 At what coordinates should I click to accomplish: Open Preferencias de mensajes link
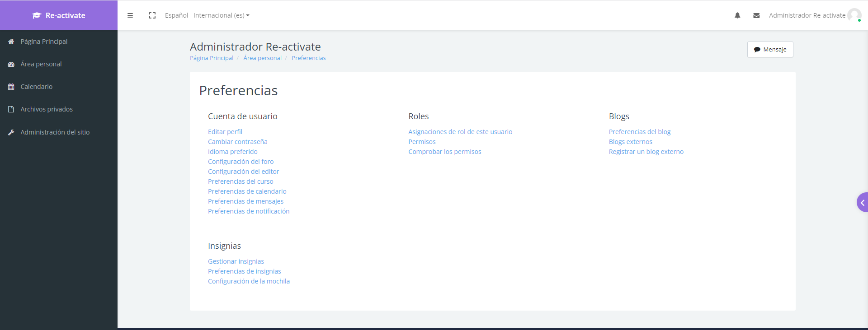coord(246,201)
